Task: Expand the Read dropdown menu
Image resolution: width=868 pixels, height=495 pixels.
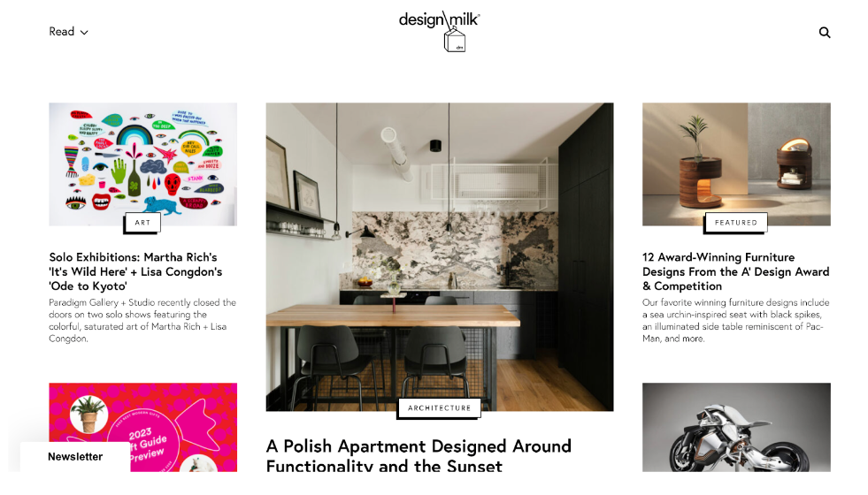Action: [x=68, y=32]
